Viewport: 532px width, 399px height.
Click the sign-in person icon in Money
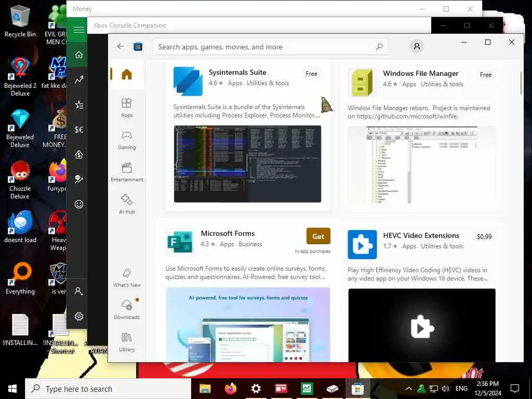tap(79, 291)
